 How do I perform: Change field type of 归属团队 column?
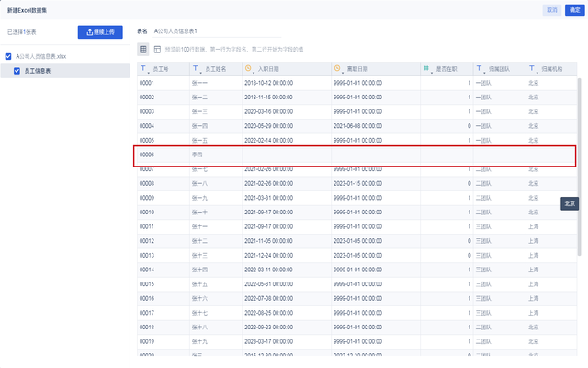click(480, 69)
